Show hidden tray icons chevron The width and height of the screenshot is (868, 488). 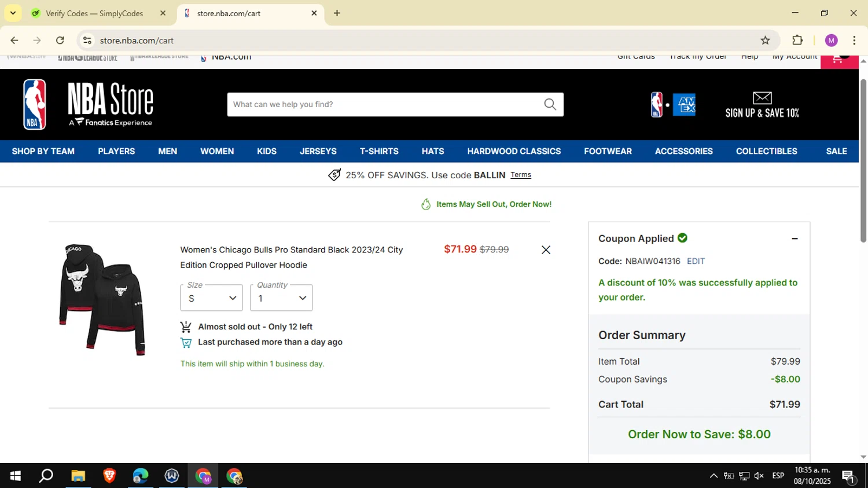(x=713, y=476)
